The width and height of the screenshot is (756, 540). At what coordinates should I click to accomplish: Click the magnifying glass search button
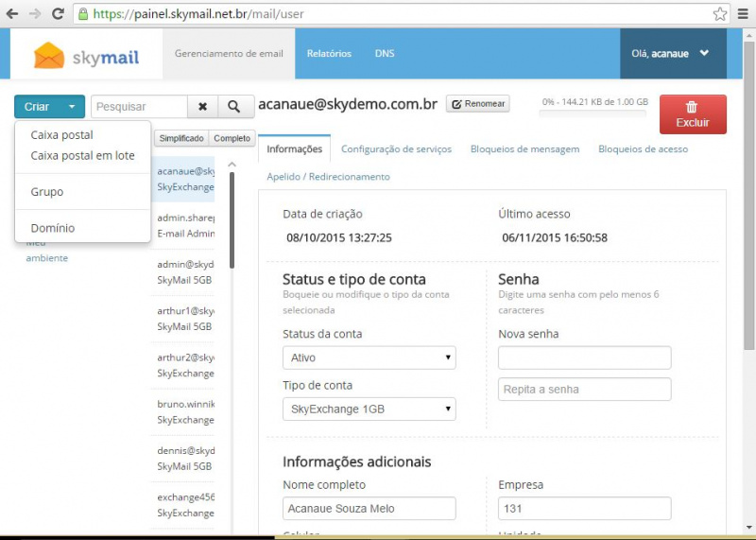pos(233,107)
